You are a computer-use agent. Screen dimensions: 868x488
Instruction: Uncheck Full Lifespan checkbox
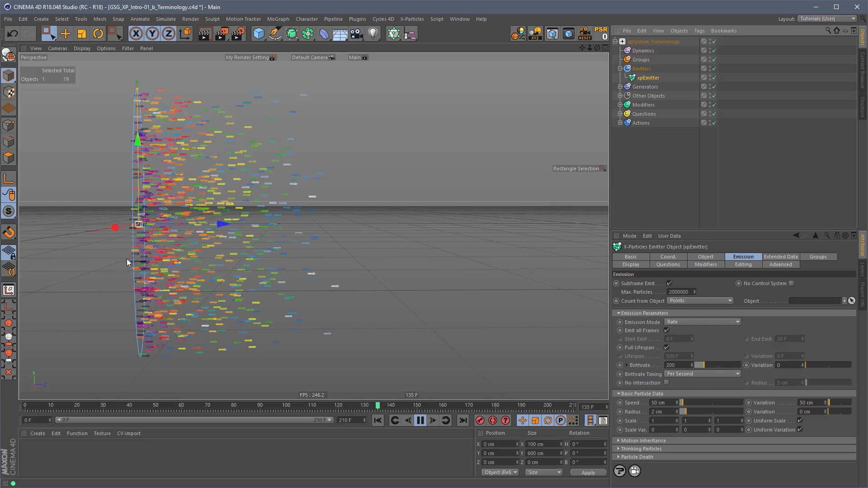666,347
